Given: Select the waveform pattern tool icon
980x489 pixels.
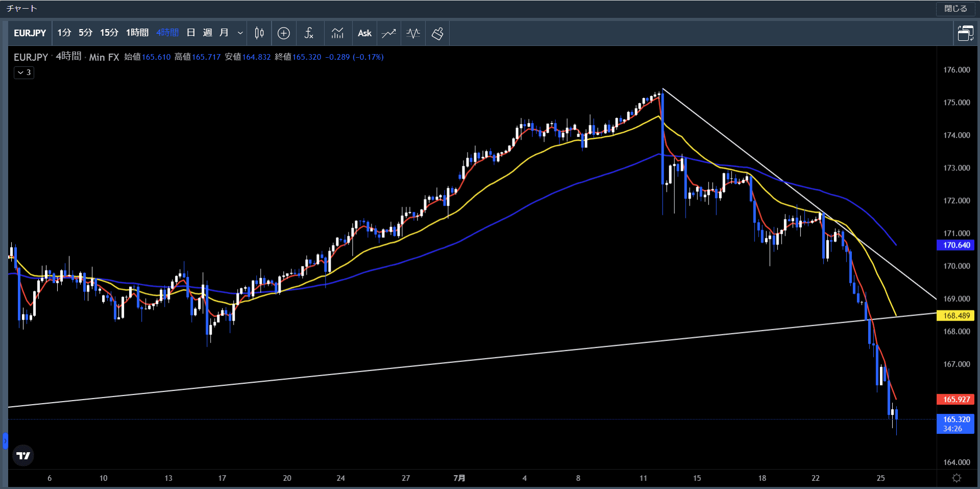Looking at the screenshot, I should coord(413,33).
